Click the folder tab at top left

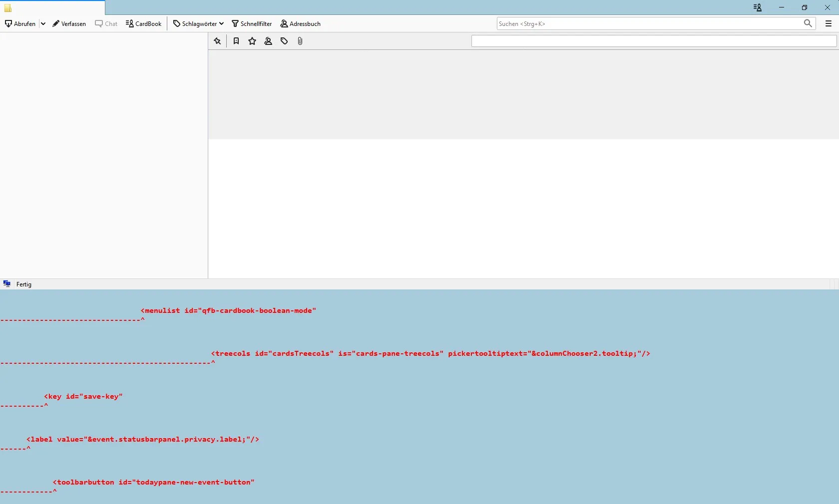tap(52, 7)
